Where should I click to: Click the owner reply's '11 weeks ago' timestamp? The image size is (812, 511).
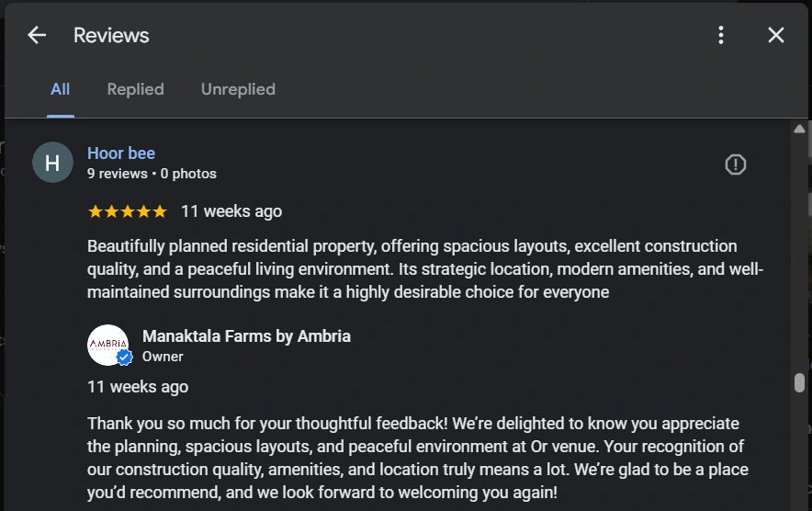point(138,387)
